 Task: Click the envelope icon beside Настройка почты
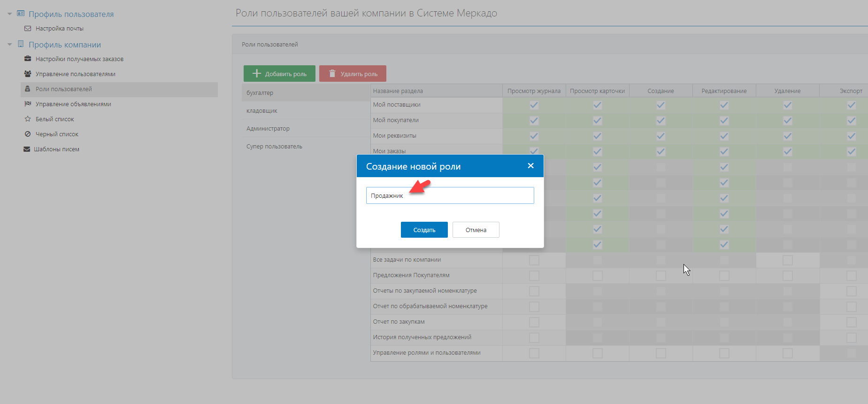tap(28, 29)
